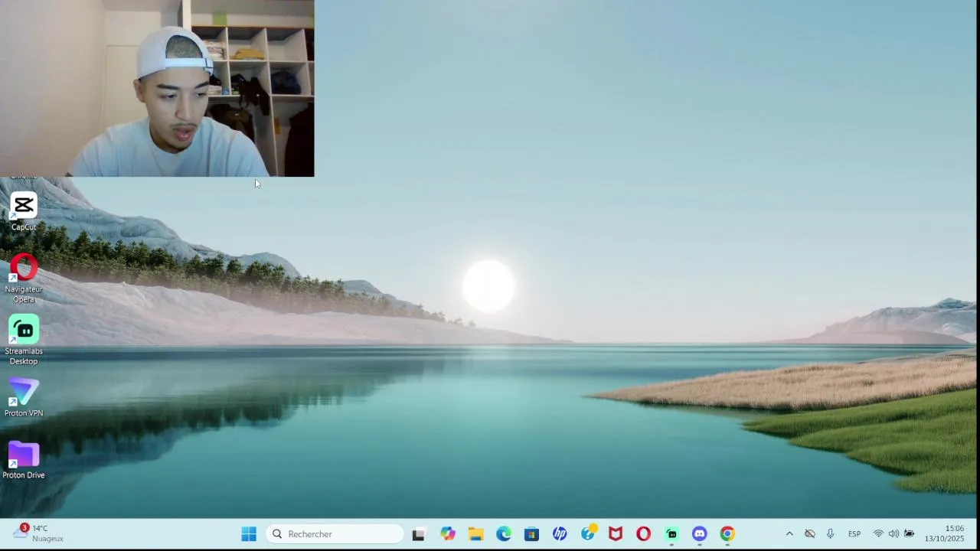Launch Microsoft Edge from the taskbar

pos(504,534)
